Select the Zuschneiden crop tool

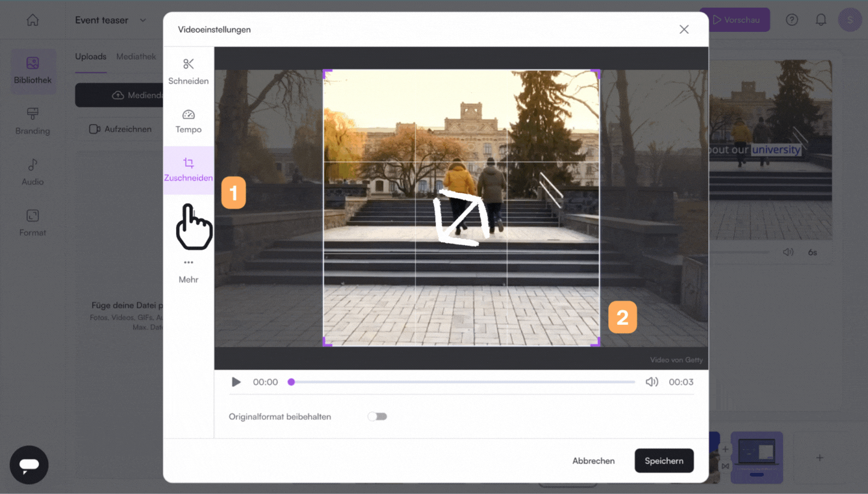[x=188, y=170]
